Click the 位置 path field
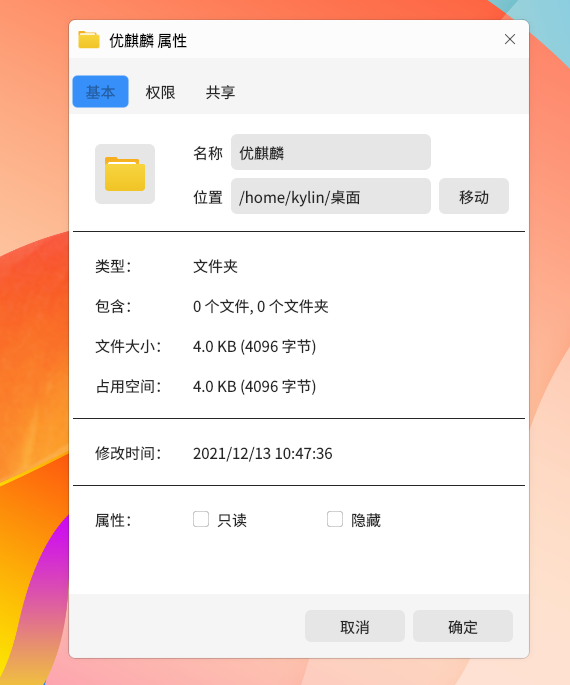The image size is (570, 685). (331, 196)
